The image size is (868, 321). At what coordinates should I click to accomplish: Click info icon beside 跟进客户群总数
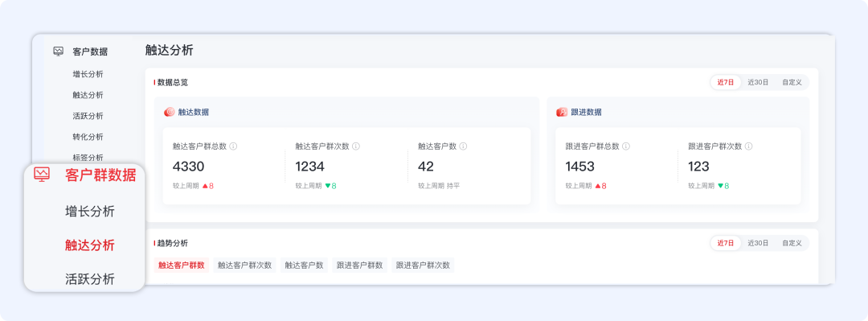tap(626, 146)
